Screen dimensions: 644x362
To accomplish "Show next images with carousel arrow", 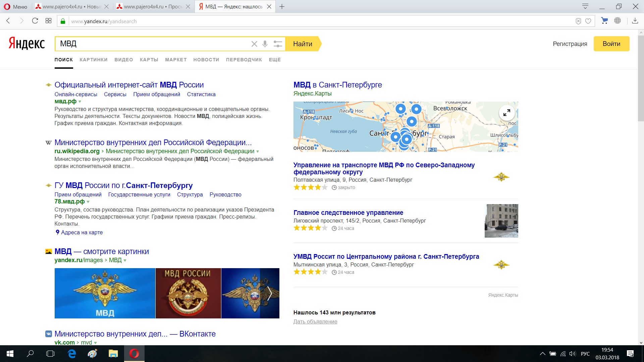I will pyautogui.click(x=269, y=293).
